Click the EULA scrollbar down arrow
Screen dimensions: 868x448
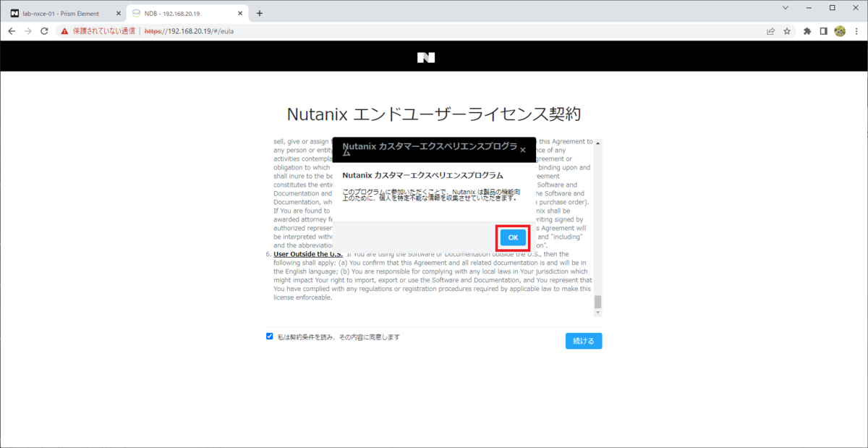click(x=597, y=313)
